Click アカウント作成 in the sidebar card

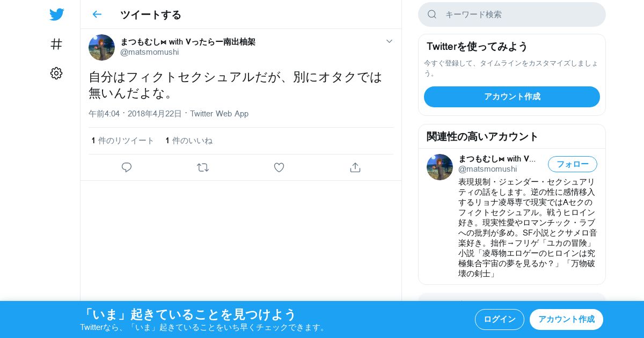pos(512,97)
